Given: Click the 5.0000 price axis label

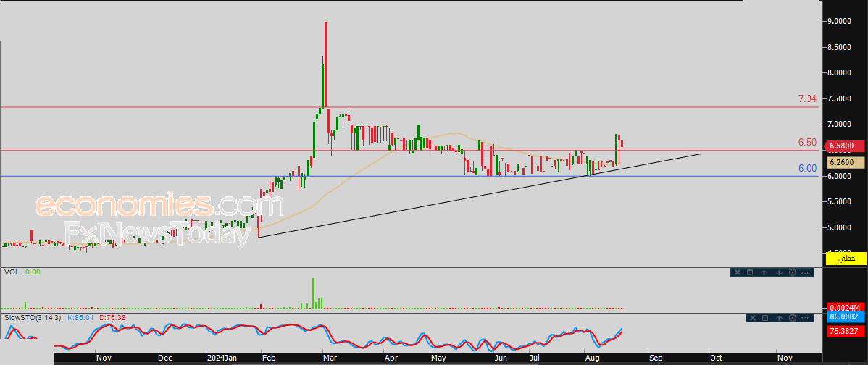Looking at the screenshot, I should [839, 227].
